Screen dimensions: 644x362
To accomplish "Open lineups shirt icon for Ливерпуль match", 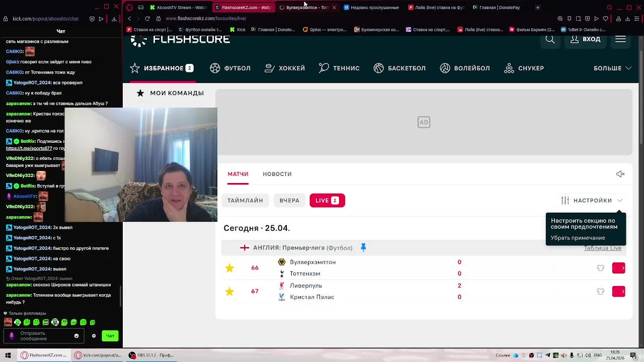I will point(600,292).
